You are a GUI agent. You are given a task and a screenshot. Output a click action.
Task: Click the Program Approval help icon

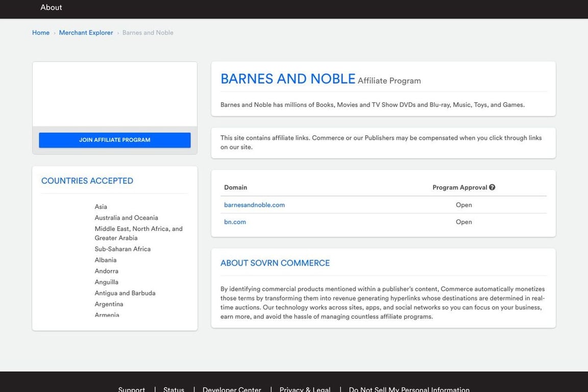point(492,187)
